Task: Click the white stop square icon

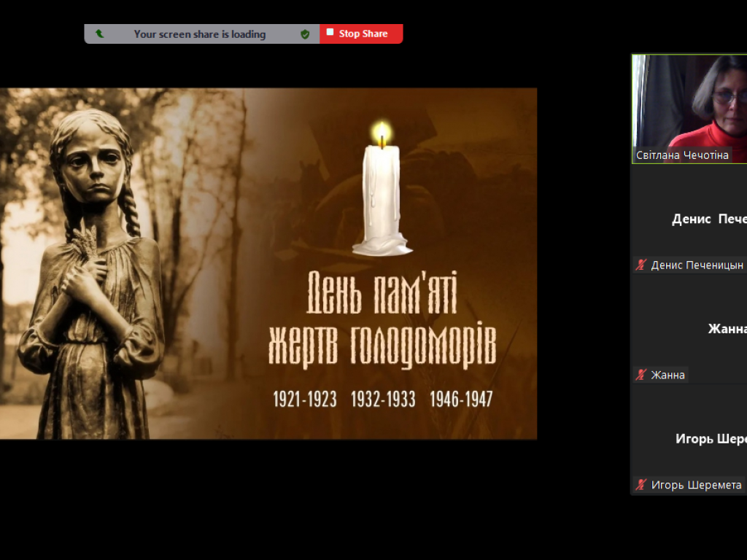Action: (x=330, y=33)
